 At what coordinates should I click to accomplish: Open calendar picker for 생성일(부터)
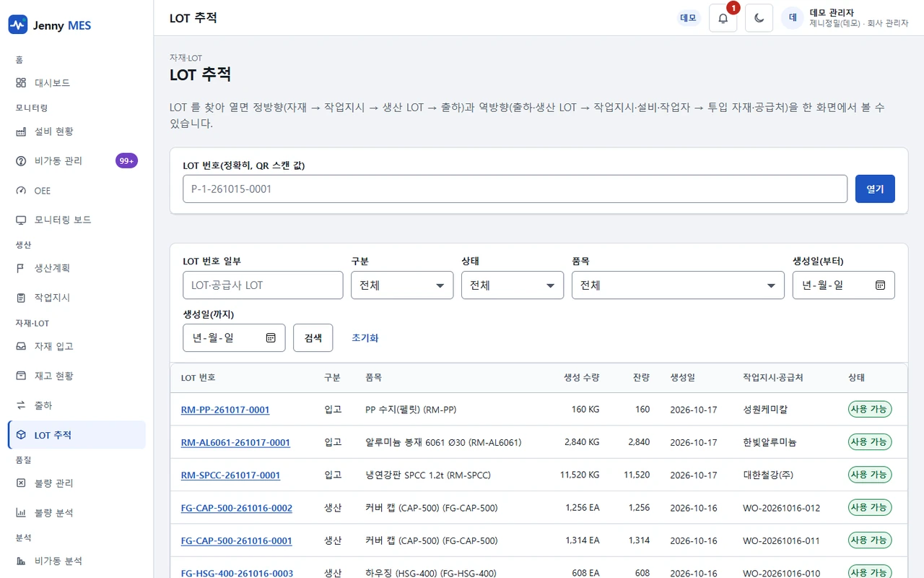point(880,285)
